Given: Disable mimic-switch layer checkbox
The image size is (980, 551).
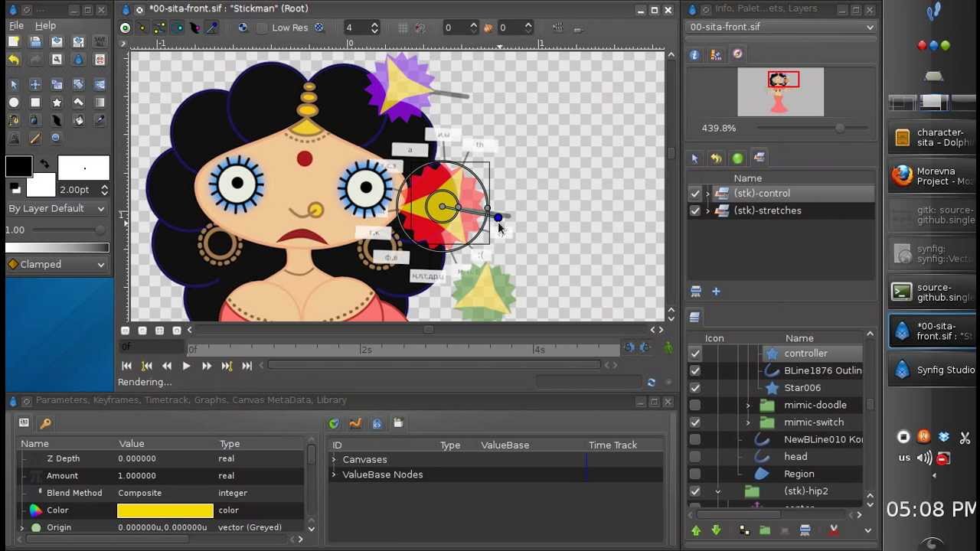Looking at the screenshot, I should (x=695, y=422).
